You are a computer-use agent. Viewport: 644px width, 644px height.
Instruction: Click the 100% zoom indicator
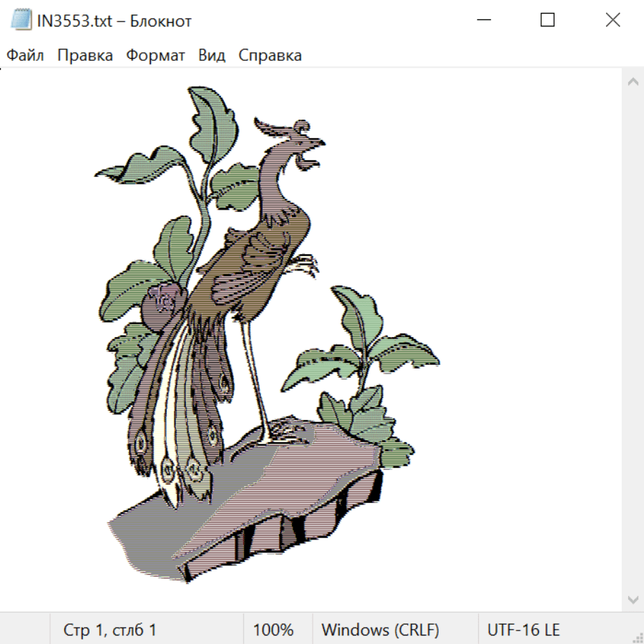click(x=273, y=630)
